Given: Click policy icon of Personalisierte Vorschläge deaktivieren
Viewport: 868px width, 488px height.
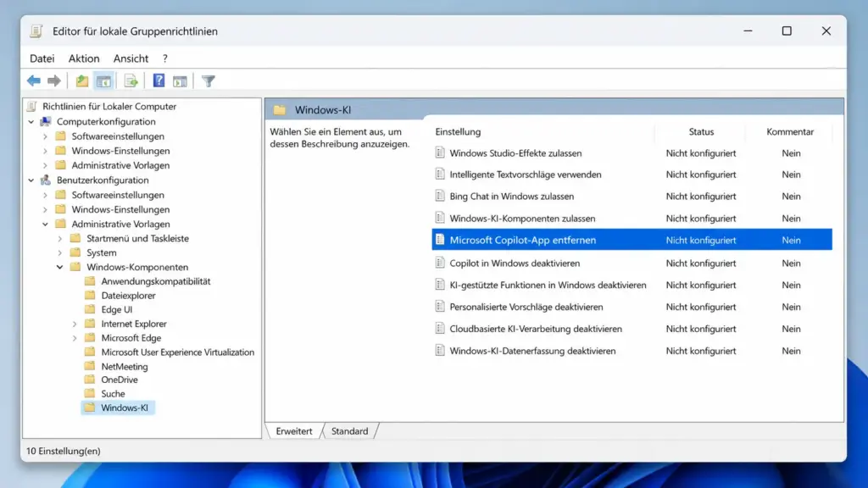Looking at the screenshot, I should click(x=440, y=307).
